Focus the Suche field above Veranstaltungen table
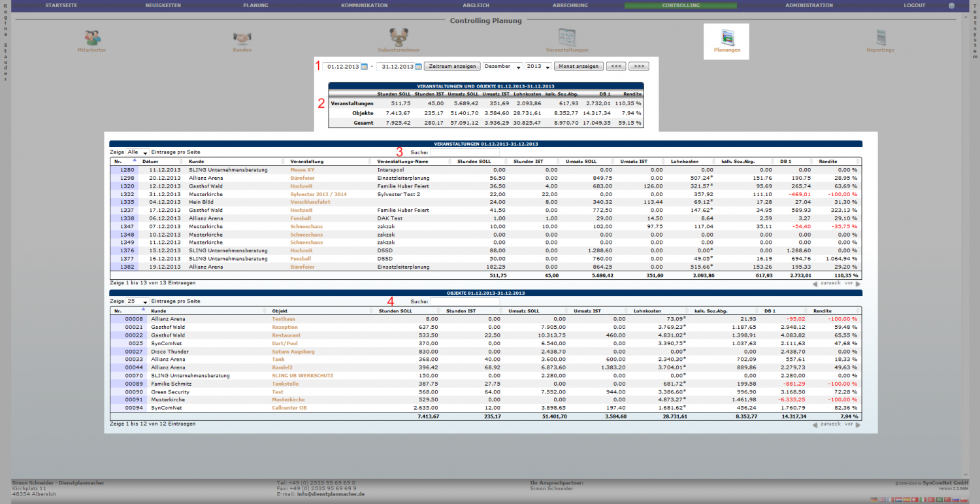980x504 pixels. 465,152
